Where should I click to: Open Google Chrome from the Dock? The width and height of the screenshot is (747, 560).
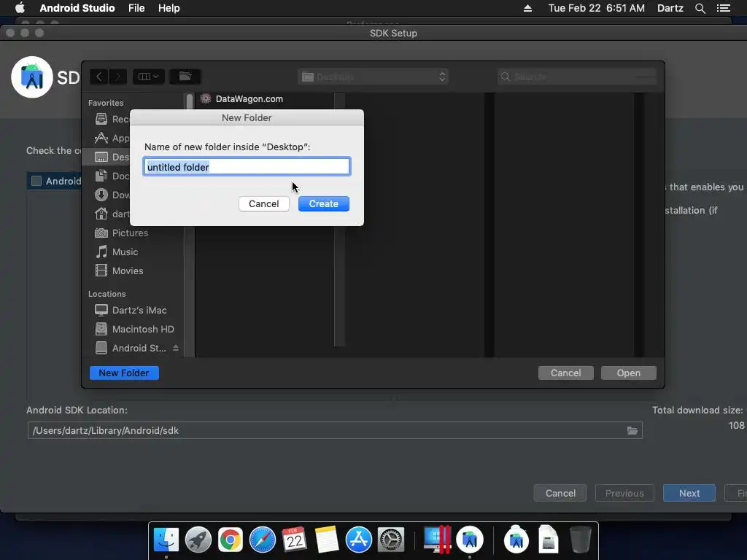pos(230,540)
